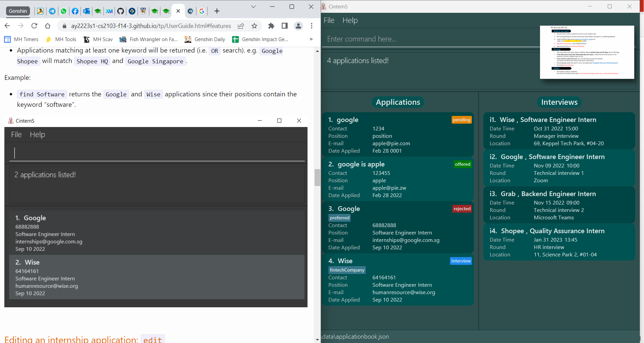Click the Applications panel header
The height and width of the screenshot is (343, 644).
(x=398, y=102)
